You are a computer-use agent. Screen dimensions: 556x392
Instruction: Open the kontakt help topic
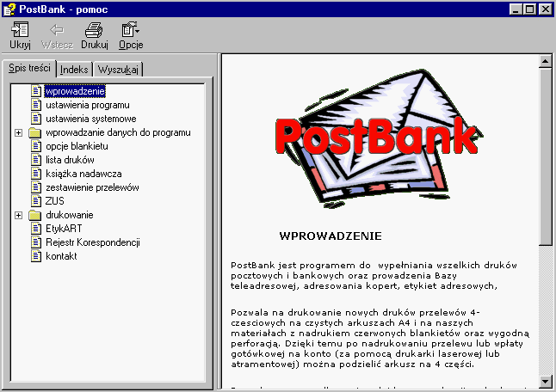pyautogui.click(x=61, y=256)
